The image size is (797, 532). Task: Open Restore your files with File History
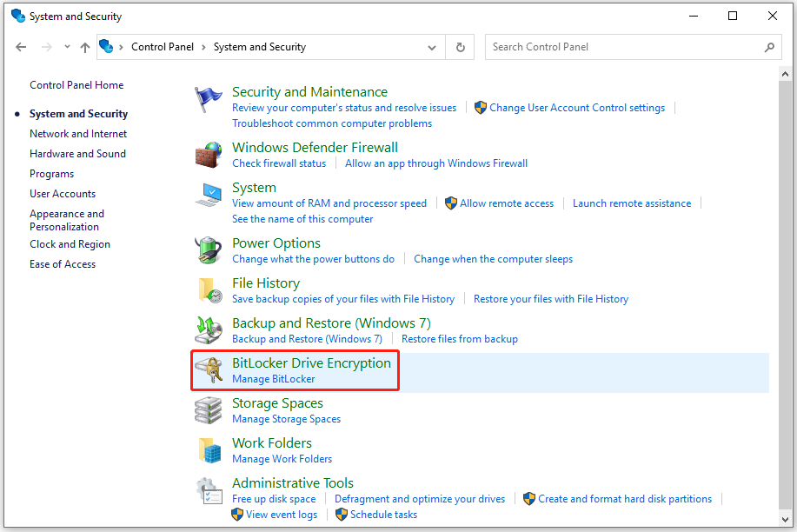coord(551,299)
